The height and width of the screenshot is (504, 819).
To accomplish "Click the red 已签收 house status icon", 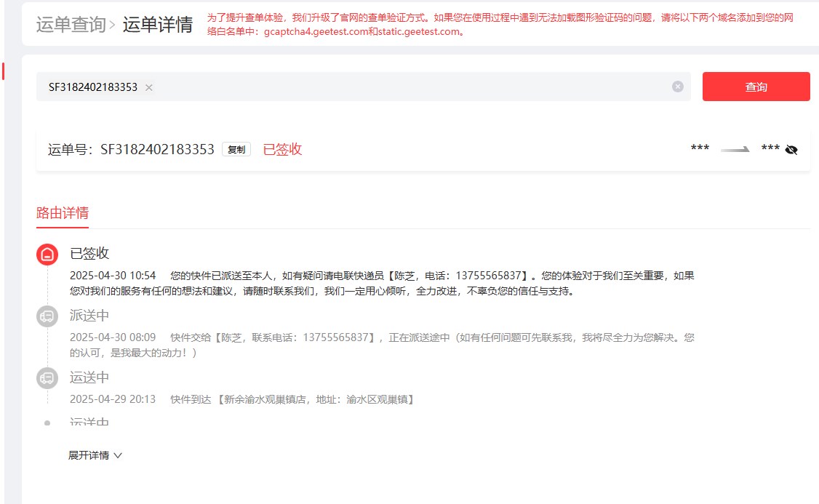I will point(47,255).
